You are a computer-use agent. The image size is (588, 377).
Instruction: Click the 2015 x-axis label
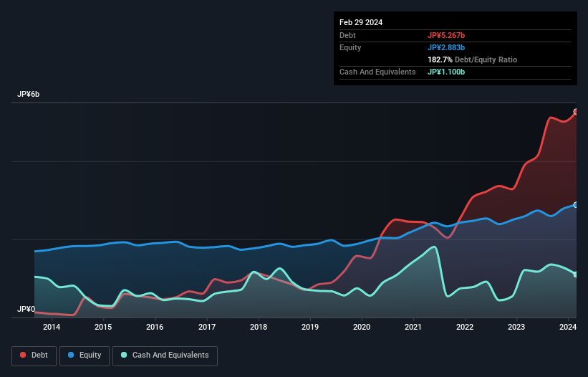(103, 327)
